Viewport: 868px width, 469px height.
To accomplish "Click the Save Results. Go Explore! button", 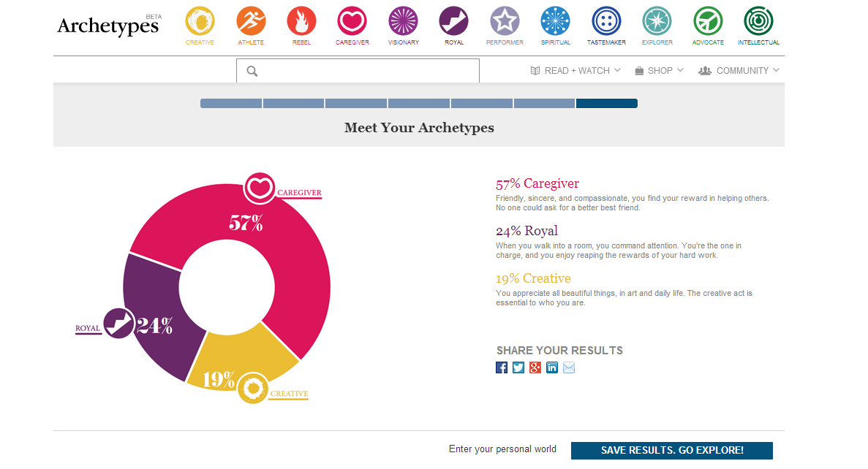I will (x=671, y=451).
